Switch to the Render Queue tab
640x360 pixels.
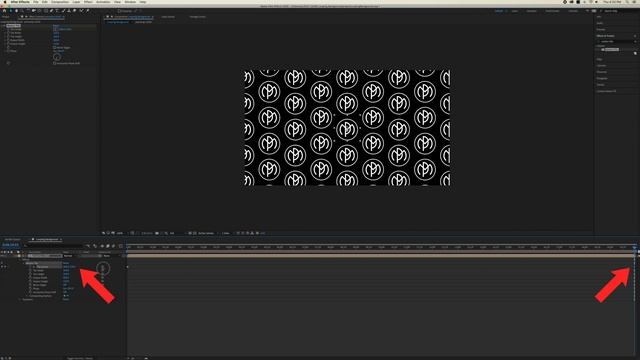(12, 240)
